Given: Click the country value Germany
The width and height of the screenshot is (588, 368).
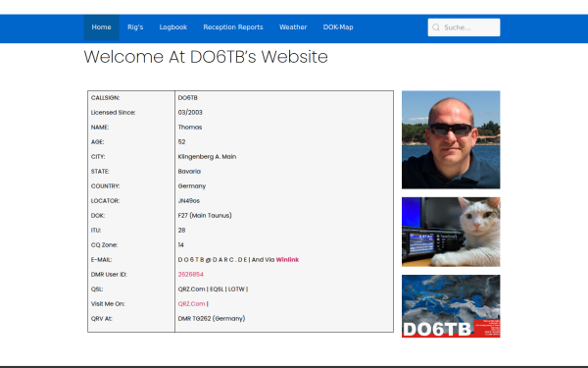Looking at the screenshot, I should [192, 185].
